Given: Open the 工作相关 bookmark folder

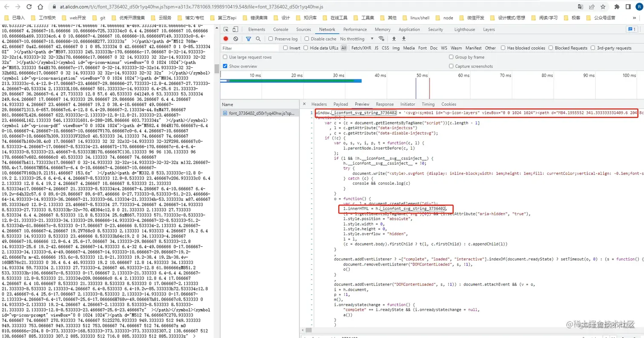Looking at the screenshot, I should pos(43,18).
